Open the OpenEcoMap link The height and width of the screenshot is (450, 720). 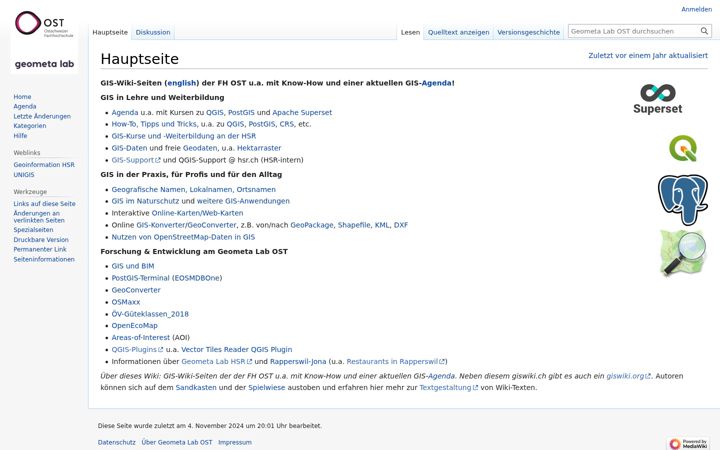pyautogui.click(x=135, y=326)
